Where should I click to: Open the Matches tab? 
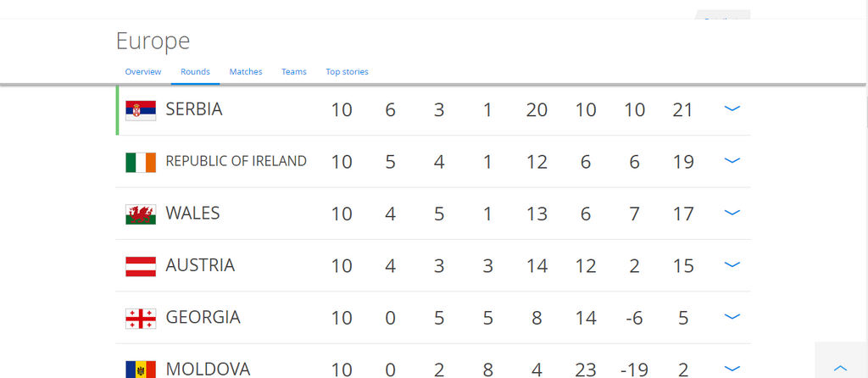tap(246, 72)
